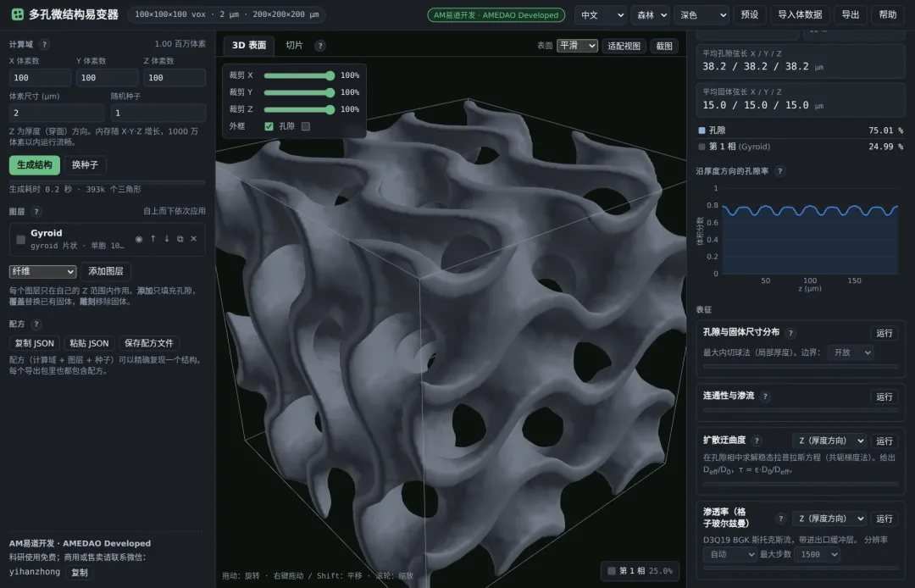Click the 适配视图 fit view button
915x588 pixels.
coord(624,46)
